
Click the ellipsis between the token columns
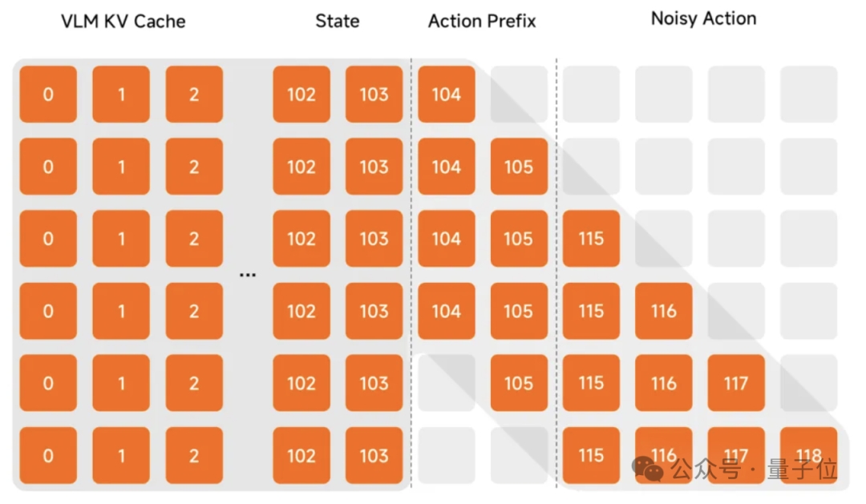[x=248, y=275]
